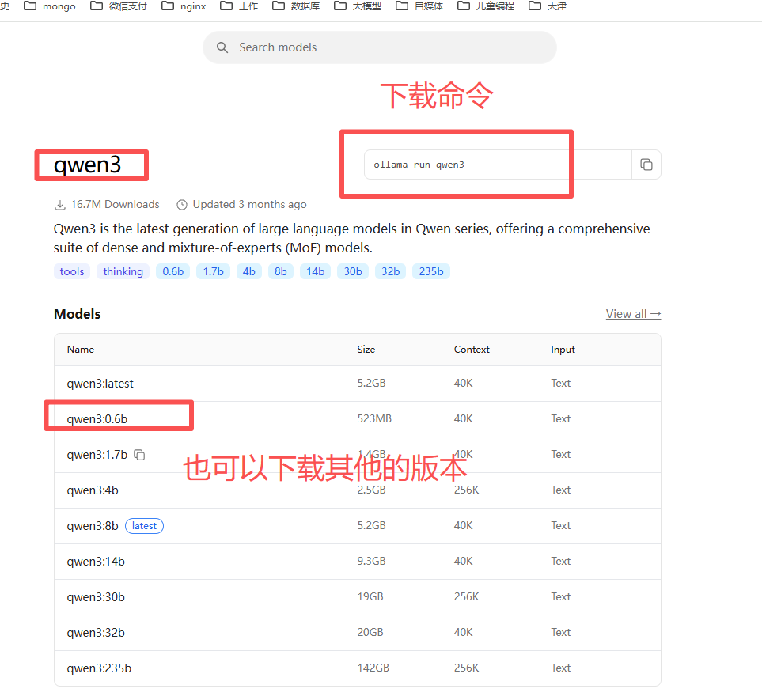
Task: Open the nginx bookmark folder
Action: coord(184,6)
